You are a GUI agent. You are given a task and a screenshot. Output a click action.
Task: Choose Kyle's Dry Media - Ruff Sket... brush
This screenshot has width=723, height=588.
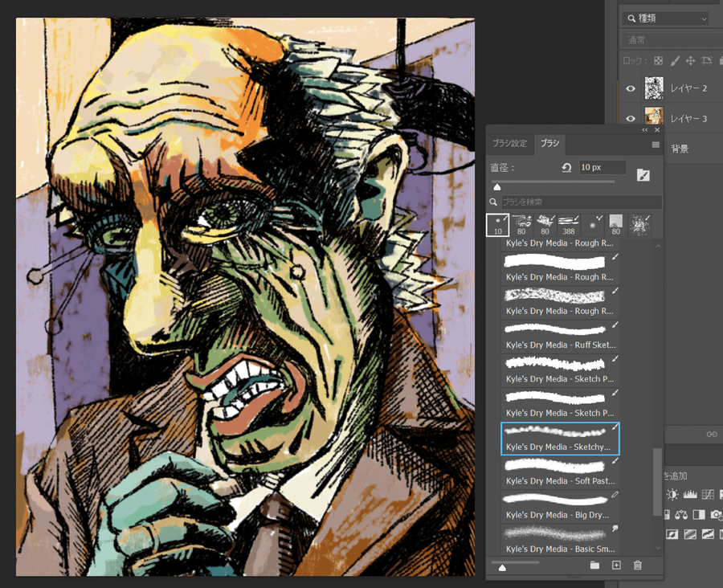pos(560,337)
